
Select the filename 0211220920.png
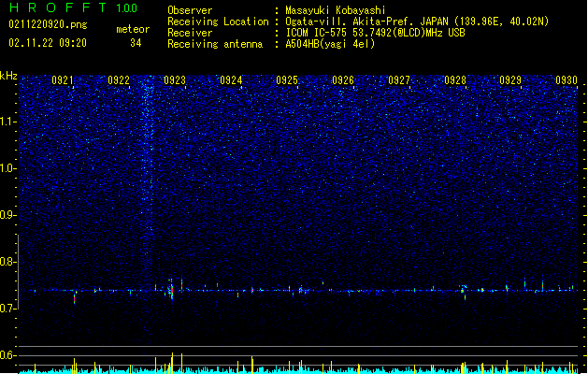tap(48, 24)
